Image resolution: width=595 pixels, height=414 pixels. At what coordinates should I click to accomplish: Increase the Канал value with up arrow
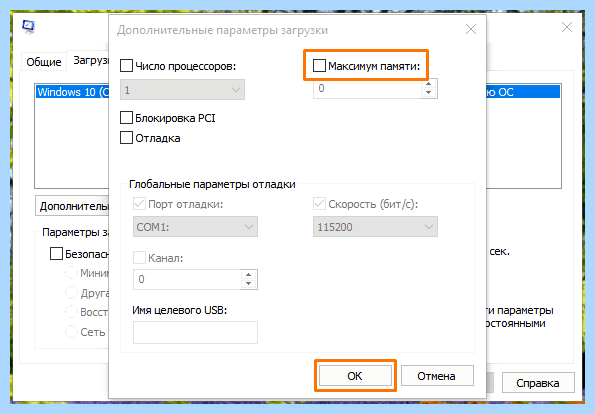249,275
